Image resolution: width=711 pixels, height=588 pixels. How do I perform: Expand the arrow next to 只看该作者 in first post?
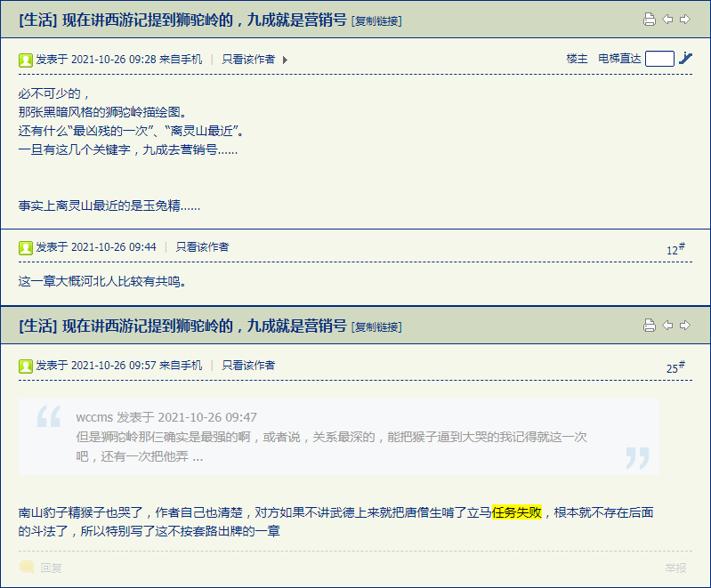285,60
